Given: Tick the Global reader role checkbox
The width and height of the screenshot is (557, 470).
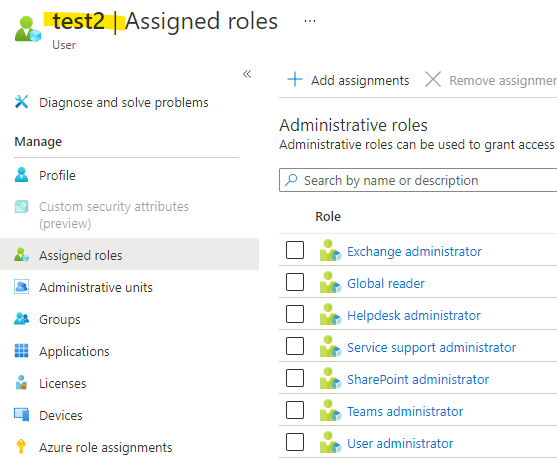Looking at the screenshot, I should coord(295,282).
